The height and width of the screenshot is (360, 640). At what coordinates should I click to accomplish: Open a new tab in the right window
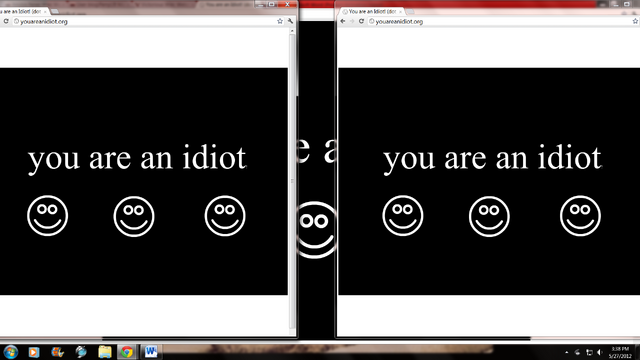click(x=410, y=11)
